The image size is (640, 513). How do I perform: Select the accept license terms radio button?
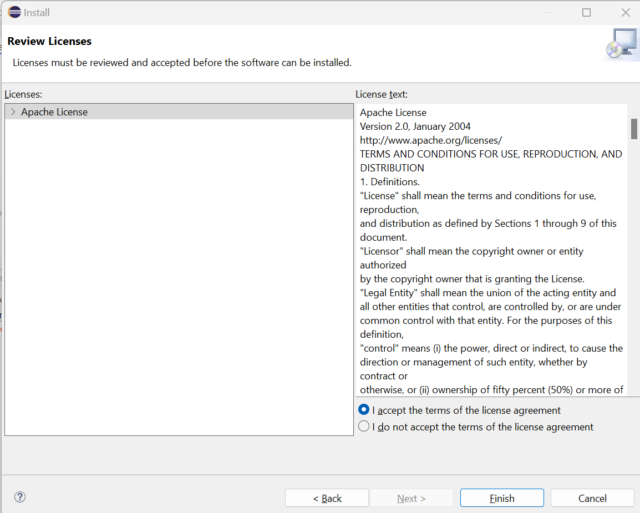pyautogui.click(x=364, y=409)
